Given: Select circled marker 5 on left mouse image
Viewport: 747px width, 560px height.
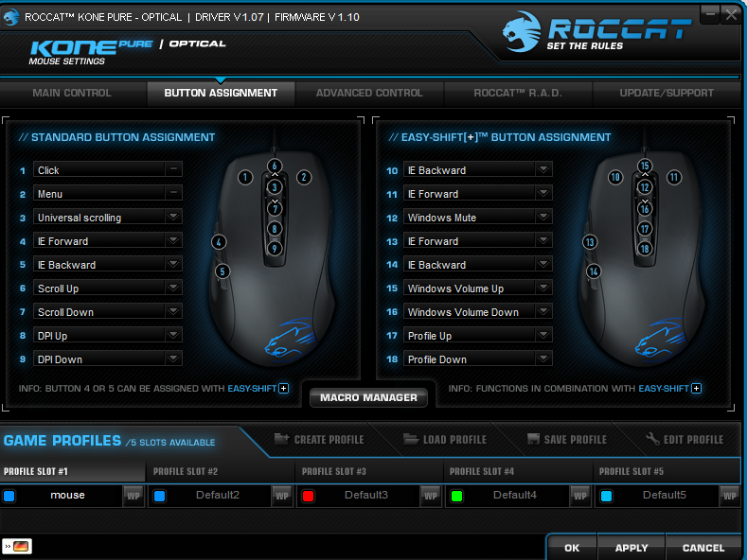Looking at the screenshot, I should click(222, 271).
